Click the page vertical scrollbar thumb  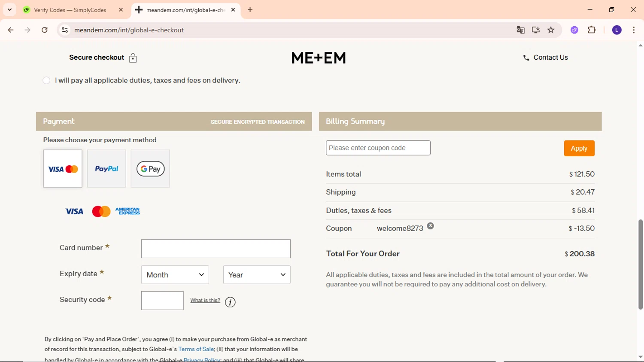[x=640, y=264]
